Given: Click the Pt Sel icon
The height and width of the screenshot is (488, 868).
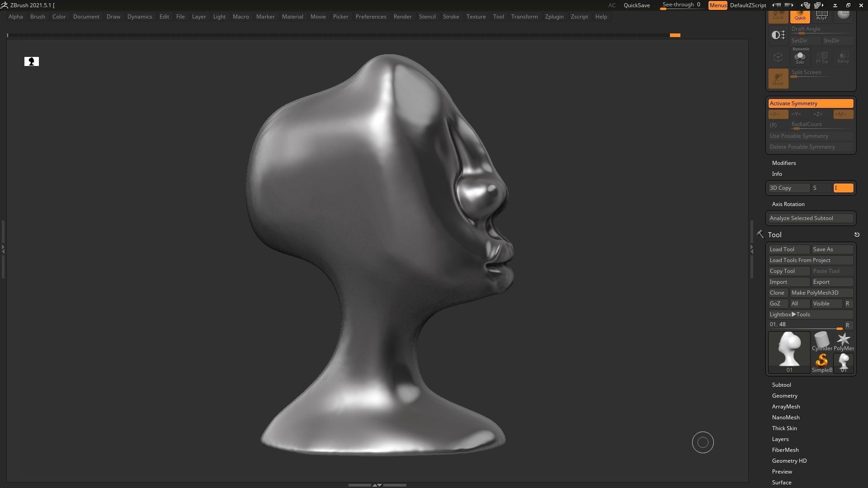Looking at the screenshot, I should coord(821,57).
